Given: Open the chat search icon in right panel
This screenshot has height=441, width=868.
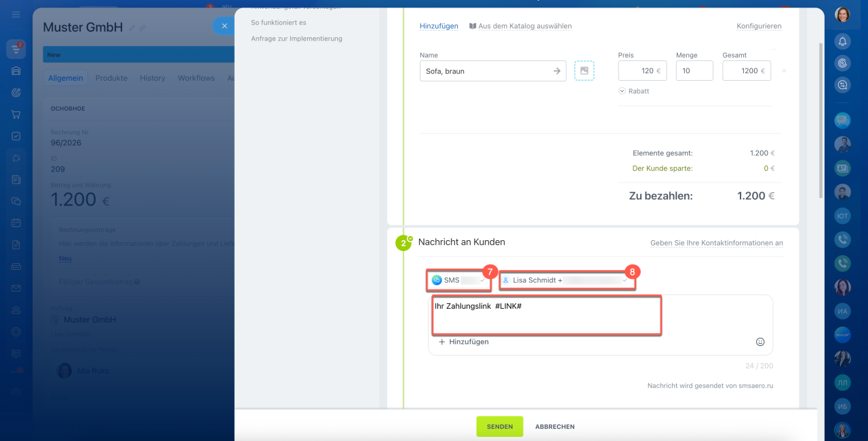Looking at the screenshot, I should pos(843,85).
